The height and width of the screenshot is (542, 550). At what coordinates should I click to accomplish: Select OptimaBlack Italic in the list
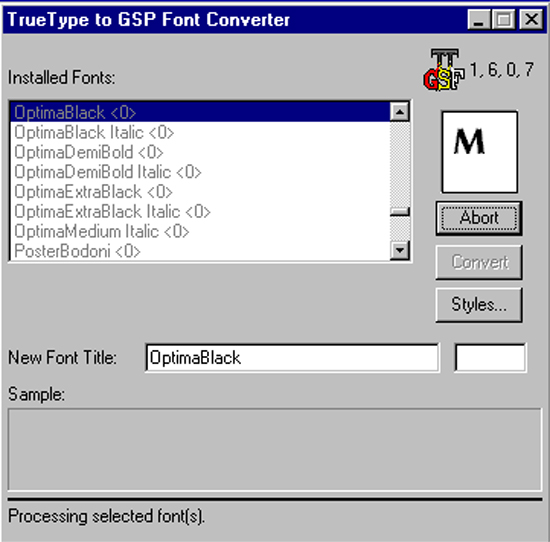coord(200,132)
